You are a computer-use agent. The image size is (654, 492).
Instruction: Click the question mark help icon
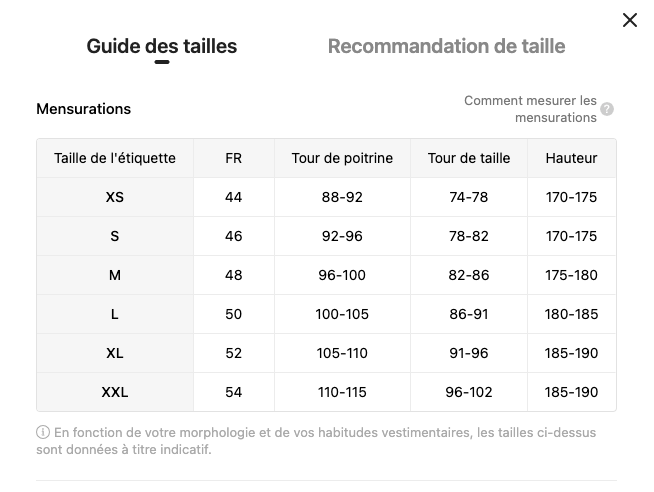pos(607,109)
